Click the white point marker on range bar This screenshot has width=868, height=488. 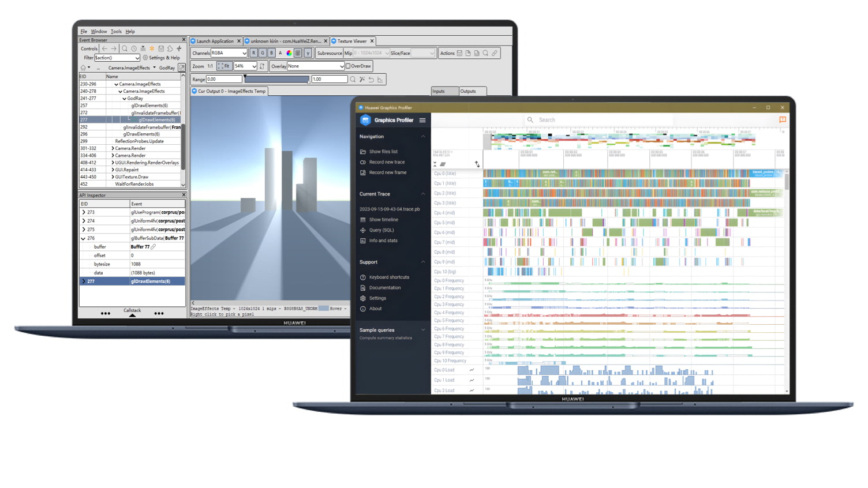(x=309, y=82)
